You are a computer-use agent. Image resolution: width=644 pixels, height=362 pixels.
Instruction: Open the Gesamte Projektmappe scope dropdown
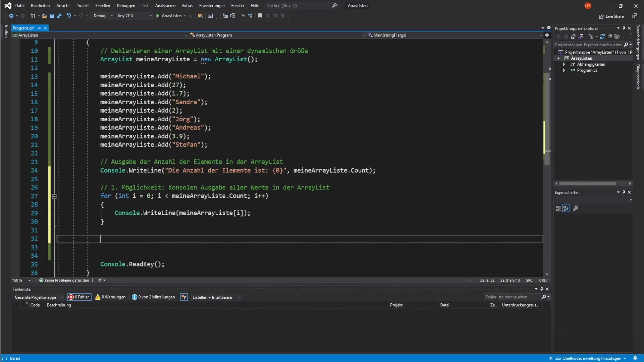tap(38, 297)
